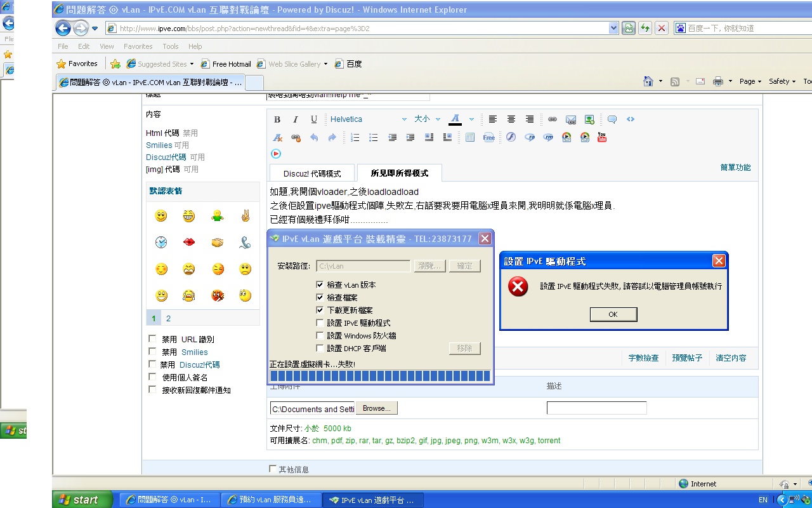Click the Browse... button for the attachment
The width and height of the screenshot is (812, 508).
[377, 408]
